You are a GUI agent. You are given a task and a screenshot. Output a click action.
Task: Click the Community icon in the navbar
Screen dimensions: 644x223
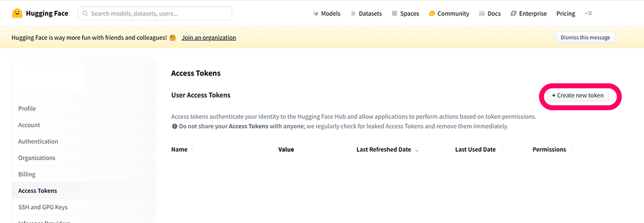(x=431, y=14)
